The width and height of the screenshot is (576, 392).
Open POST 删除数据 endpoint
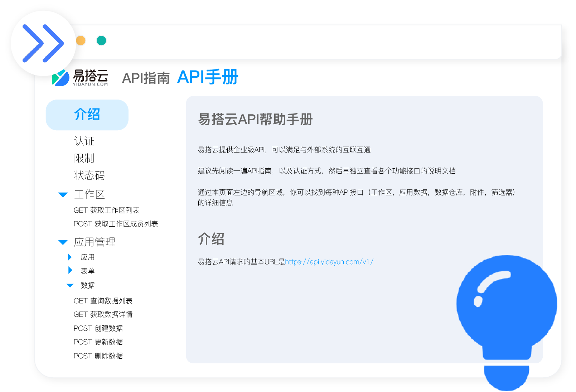tap(98, 356)
